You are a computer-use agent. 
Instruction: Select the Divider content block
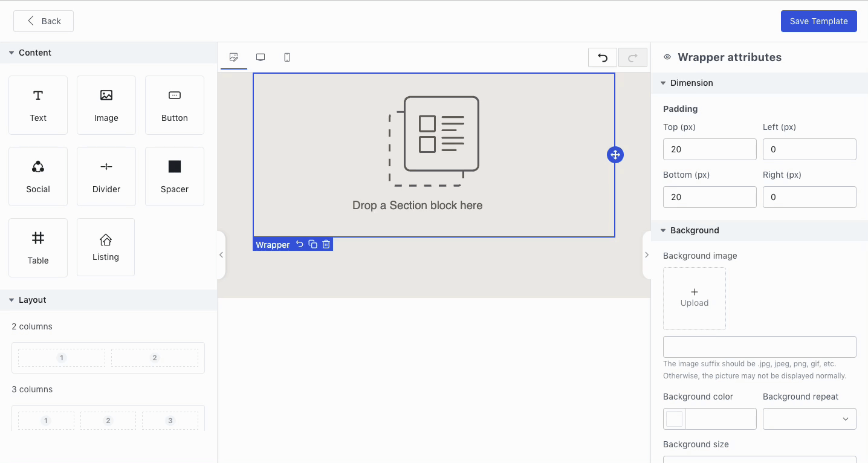106,176
